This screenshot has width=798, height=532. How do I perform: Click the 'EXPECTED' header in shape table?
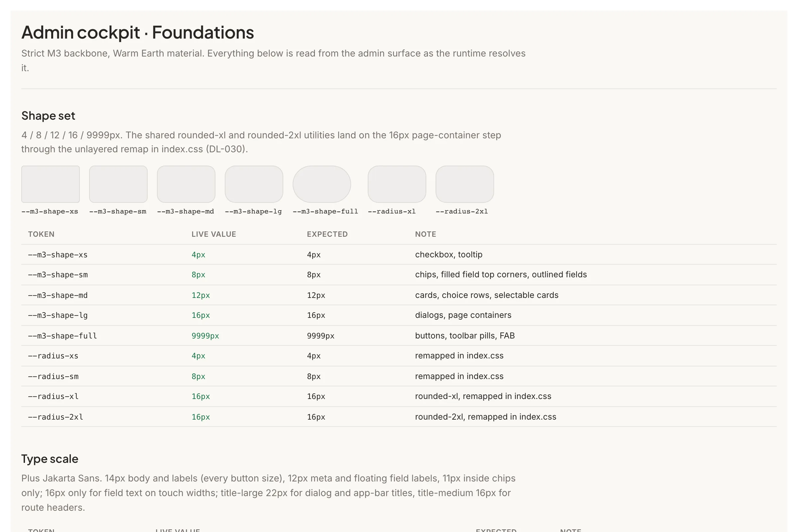pos(328,234)
